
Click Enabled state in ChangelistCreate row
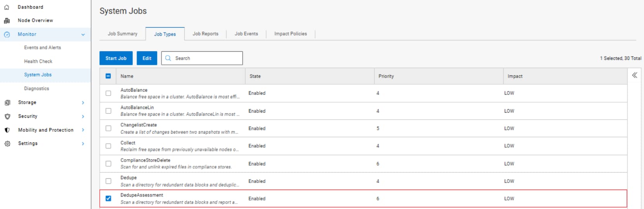click(x=257, y=129)
